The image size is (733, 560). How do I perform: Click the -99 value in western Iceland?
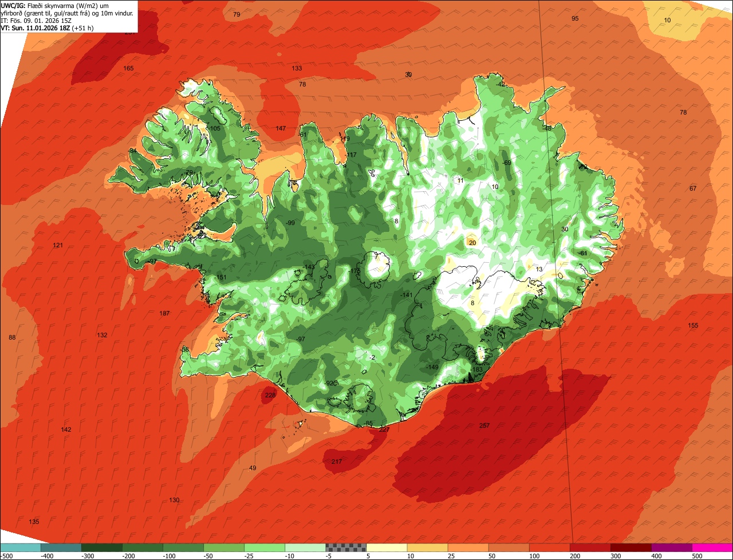click(x=290, y=223)
